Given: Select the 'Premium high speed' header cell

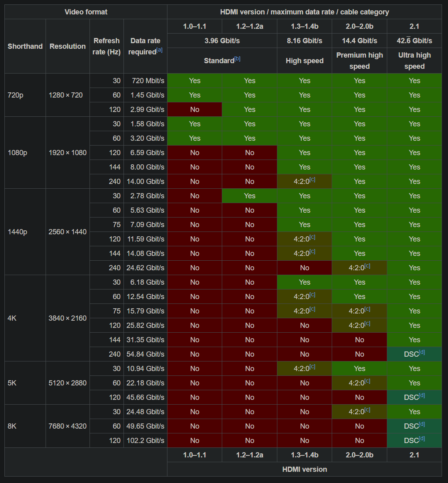Looking at the screenshot, I should (359, 61).
